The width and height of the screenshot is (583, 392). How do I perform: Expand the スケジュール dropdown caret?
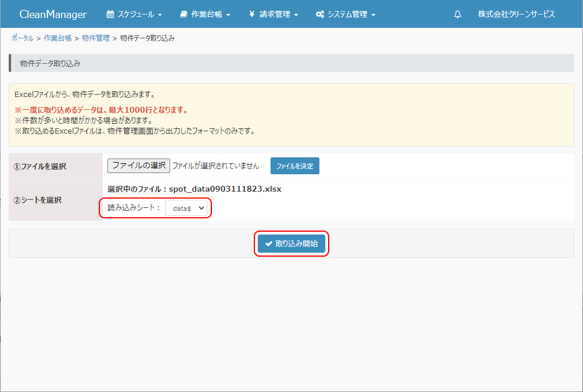(160, 15)
